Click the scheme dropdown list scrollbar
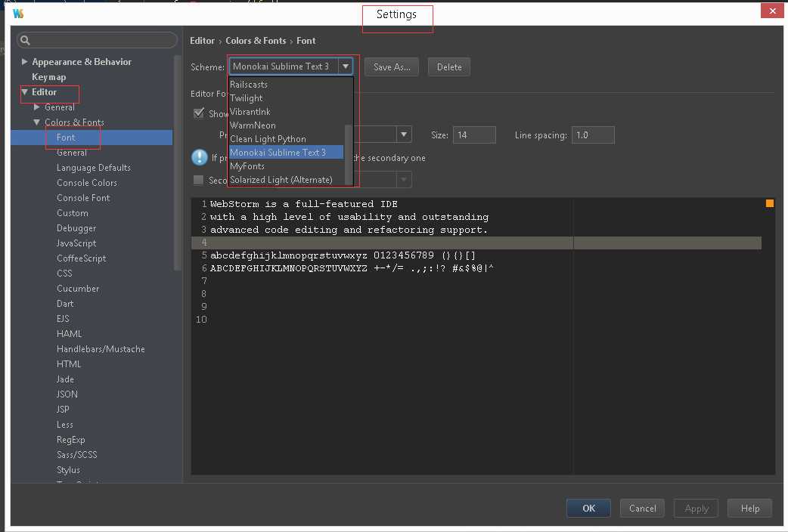The image size is (788, 532). [349, 153]
